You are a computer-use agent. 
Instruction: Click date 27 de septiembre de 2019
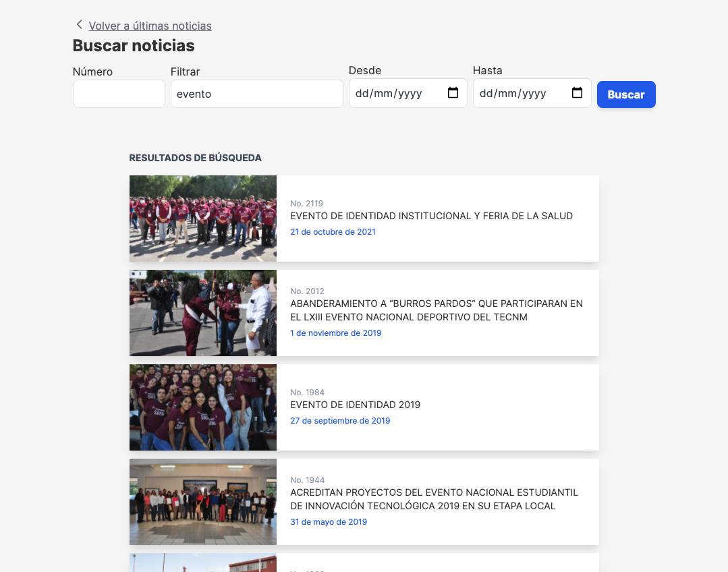click(340, 421)
